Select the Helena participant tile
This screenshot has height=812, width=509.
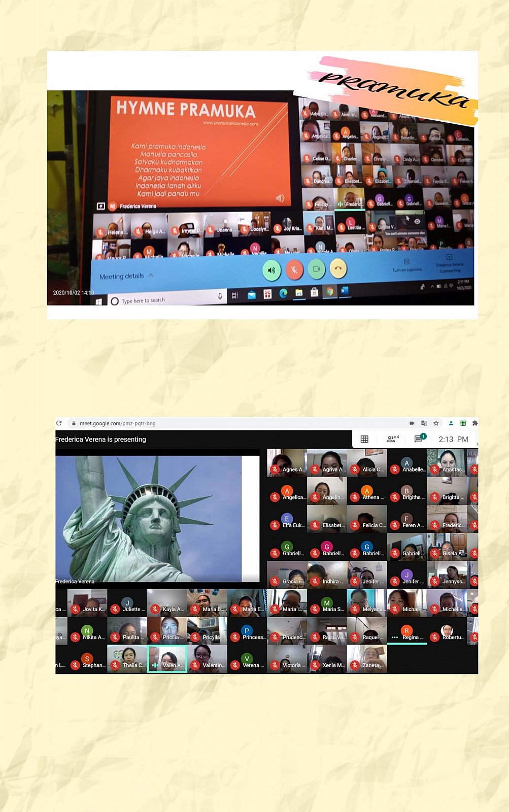coord(112,226)
